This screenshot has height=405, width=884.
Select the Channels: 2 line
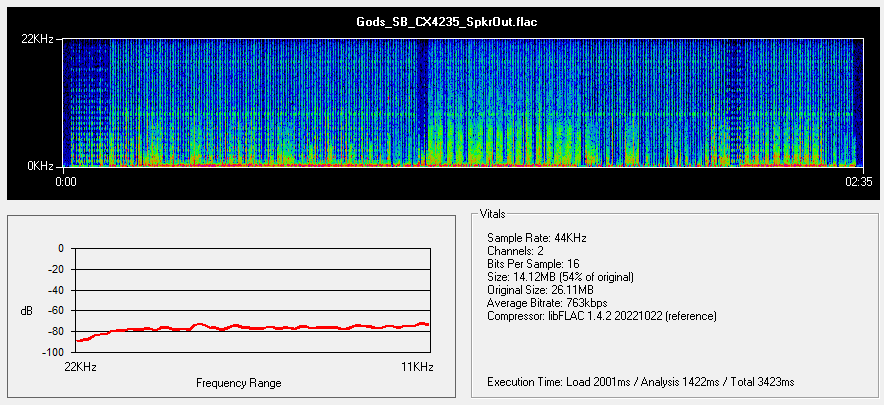[515, 250]
